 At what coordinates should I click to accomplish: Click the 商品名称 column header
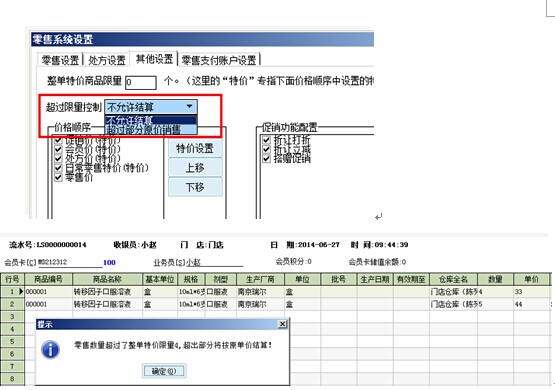coord(107,279)
